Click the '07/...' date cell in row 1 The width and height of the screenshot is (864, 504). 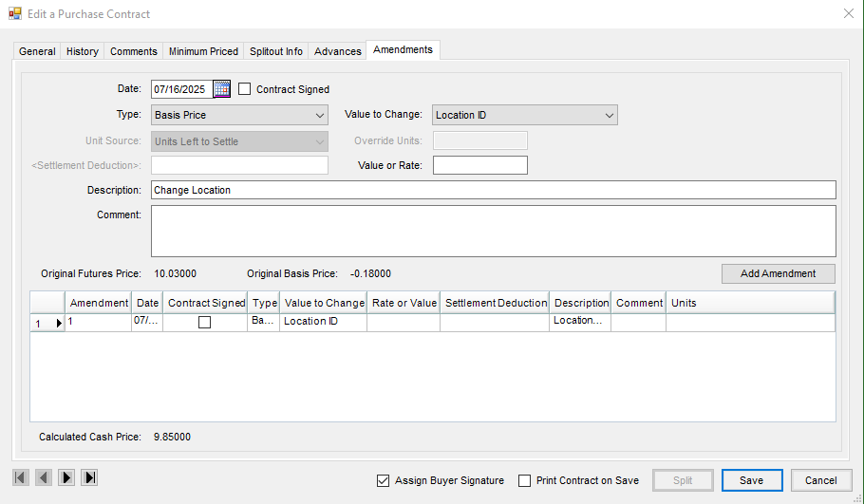click(147, 322)
